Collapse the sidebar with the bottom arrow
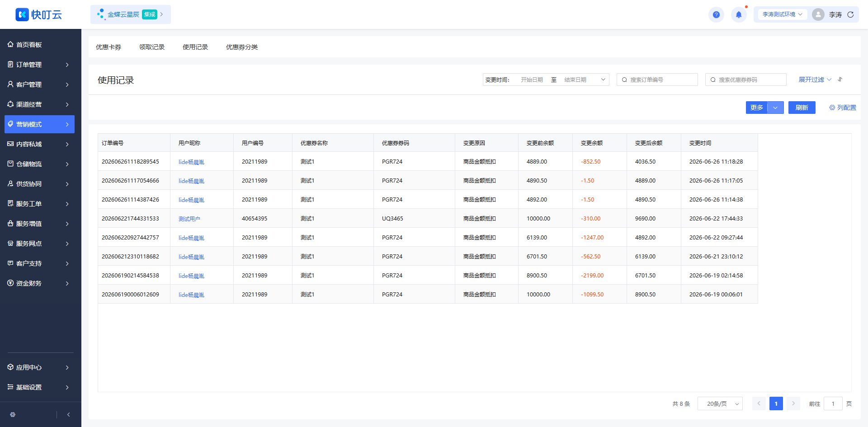The image size is (868, 427). (x=68, y=414)
